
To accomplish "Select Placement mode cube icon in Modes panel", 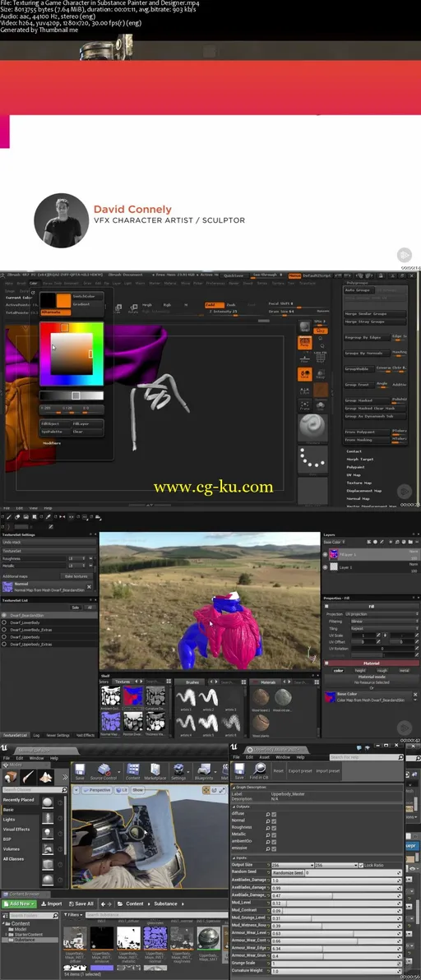I will point(10,778).
